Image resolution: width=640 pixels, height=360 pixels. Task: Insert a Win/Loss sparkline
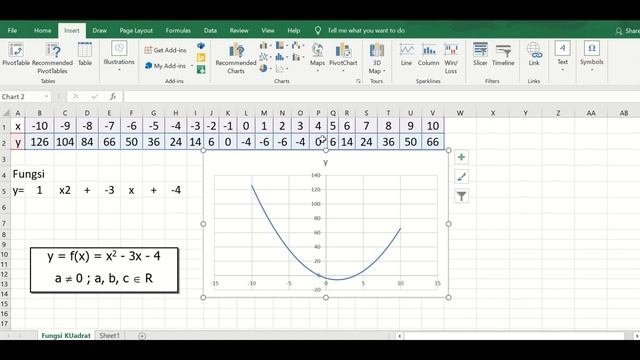pos(451,59)
